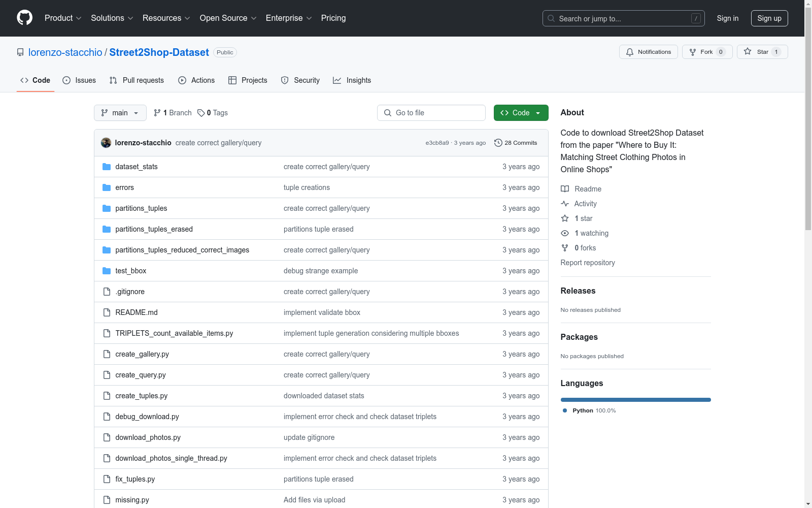
Task: Switch to the Pull requests tab
Action: pyautogui.click(x=137, y=80)
